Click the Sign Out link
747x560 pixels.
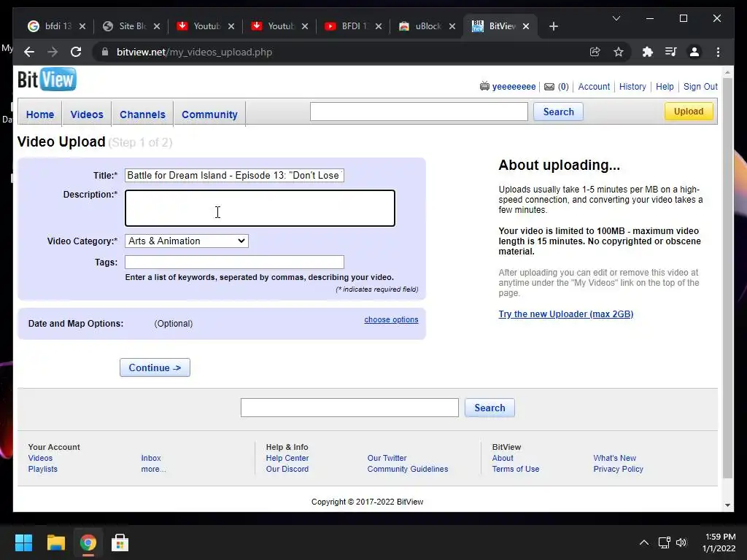click(700, 87)
